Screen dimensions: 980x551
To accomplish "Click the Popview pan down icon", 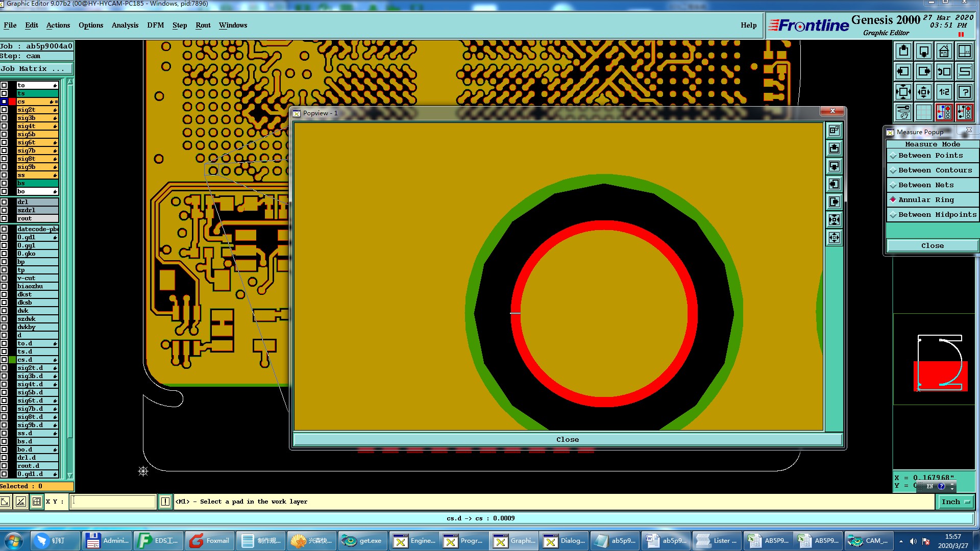I will 834,166.
